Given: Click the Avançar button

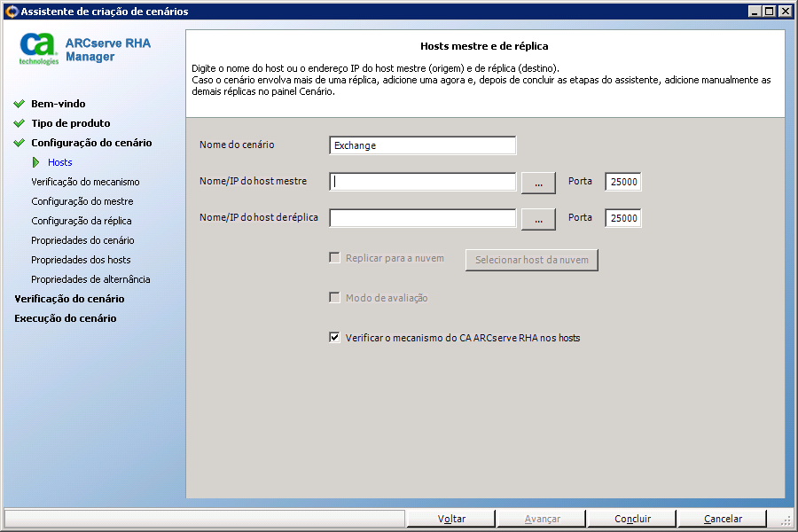Looking at the screenshot, I should click(x=542, y=519).
